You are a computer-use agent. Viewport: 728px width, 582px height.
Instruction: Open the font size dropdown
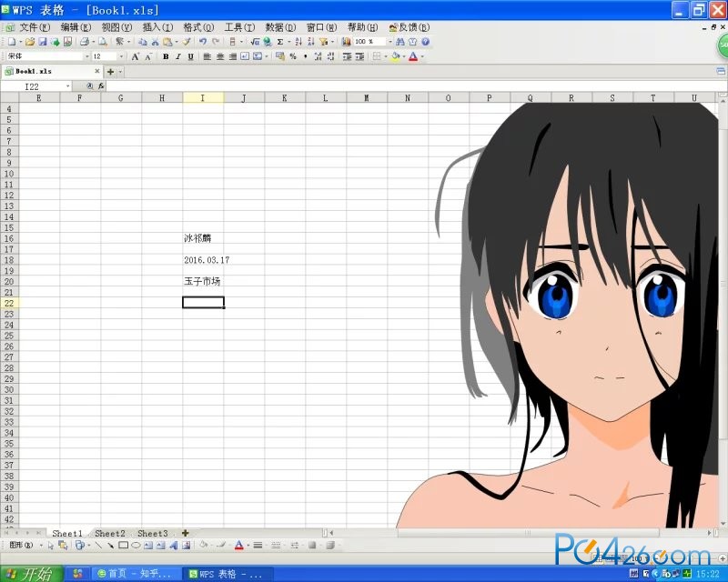pyautogui.click(x=122, y=56)
